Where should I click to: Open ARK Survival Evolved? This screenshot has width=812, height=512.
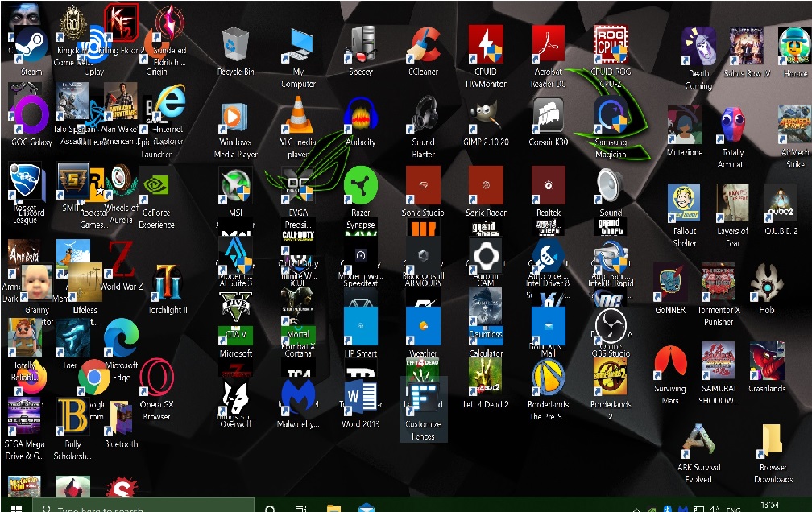coord(698,440)
